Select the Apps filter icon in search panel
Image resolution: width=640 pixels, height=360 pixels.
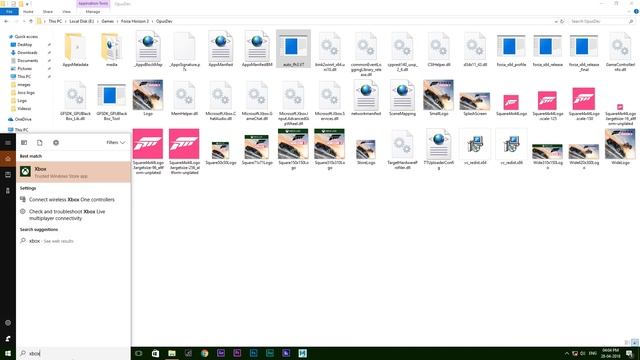(24, 142)
